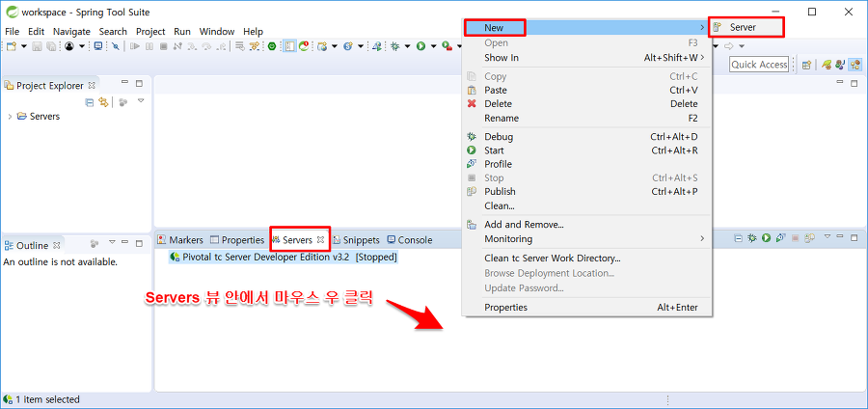Viewport: 868px width, 409px height.
Task: Toggle Link with Editor in Project Explorer
Action: point(103,102)
